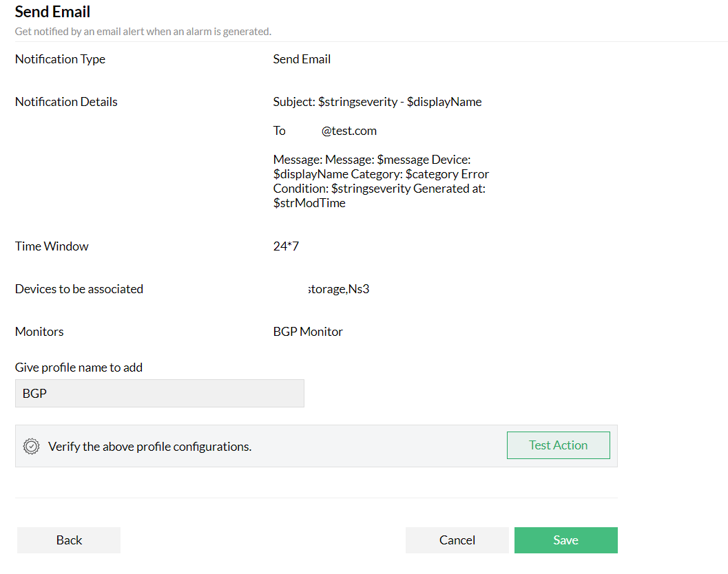Click the Devices to be associated label

pyautogui.click(x=79, y=288)
